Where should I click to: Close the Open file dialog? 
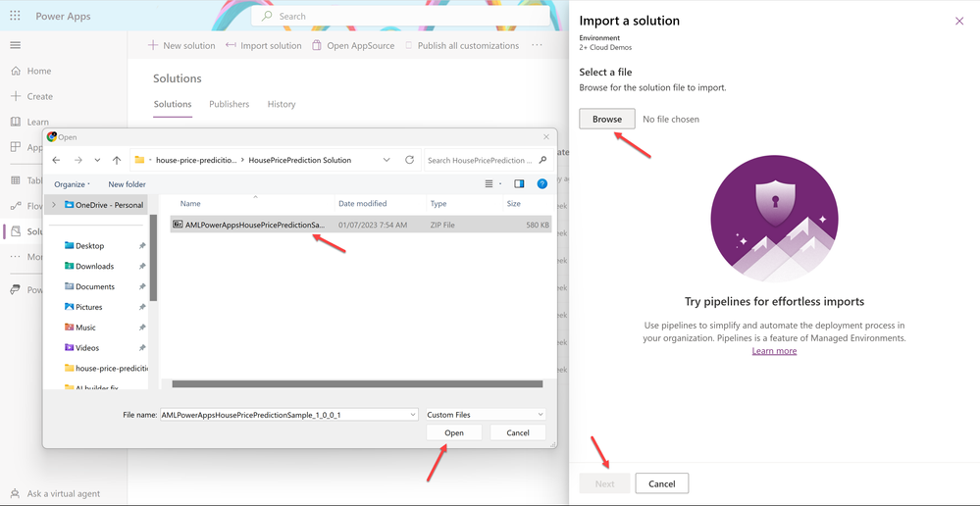coord(546,137)
